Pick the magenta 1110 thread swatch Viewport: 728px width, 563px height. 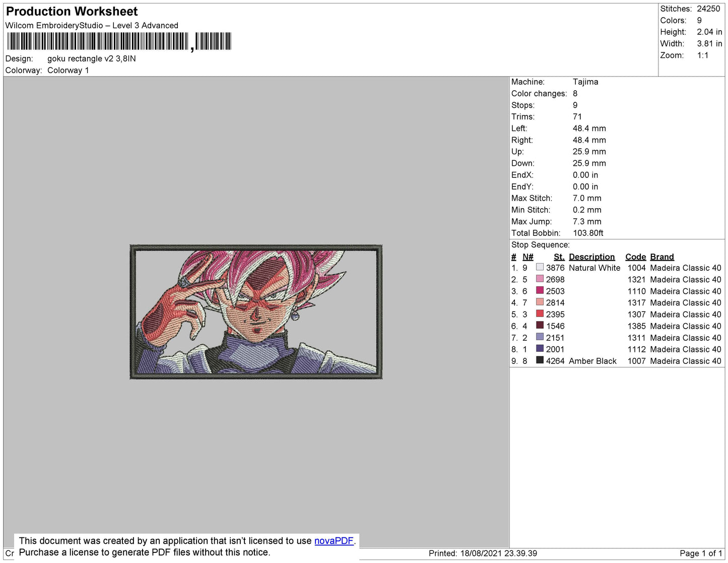click(x=540, y=290)
